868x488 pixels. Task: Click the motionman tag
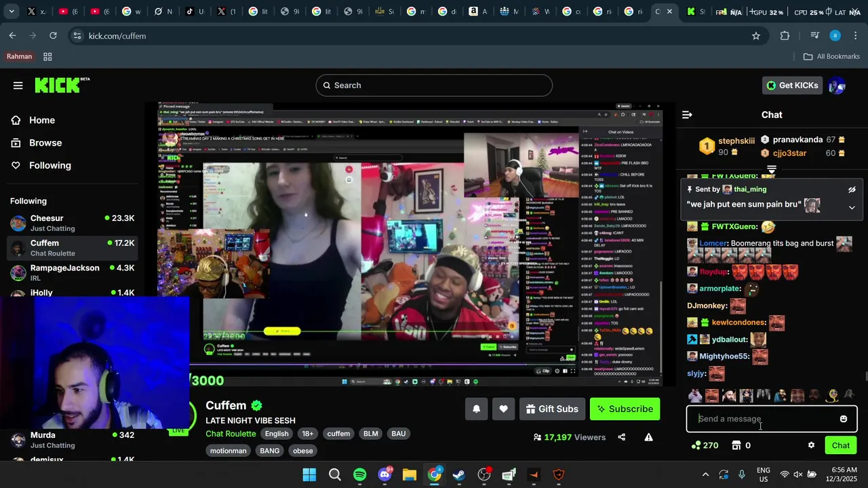[x=228, y=451]
